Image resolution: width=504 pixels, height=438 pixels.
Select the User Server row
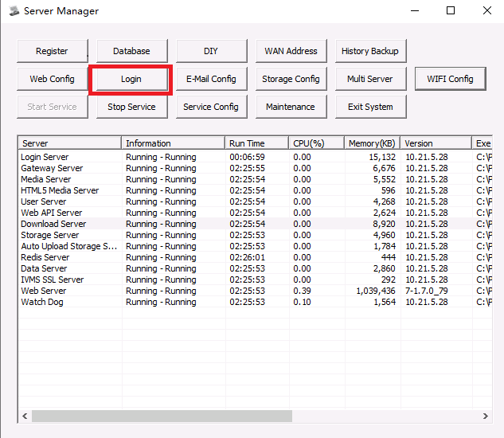(x=256, y=201)
